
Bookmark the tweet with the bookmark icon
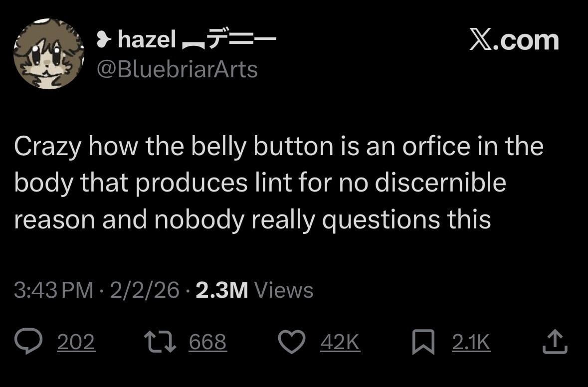[422, 342]
